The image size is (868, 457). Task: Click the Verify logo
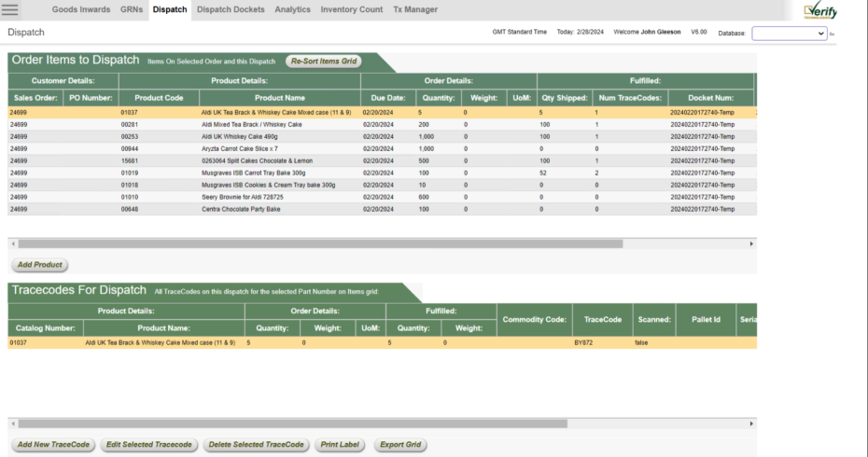click(819, 10)
